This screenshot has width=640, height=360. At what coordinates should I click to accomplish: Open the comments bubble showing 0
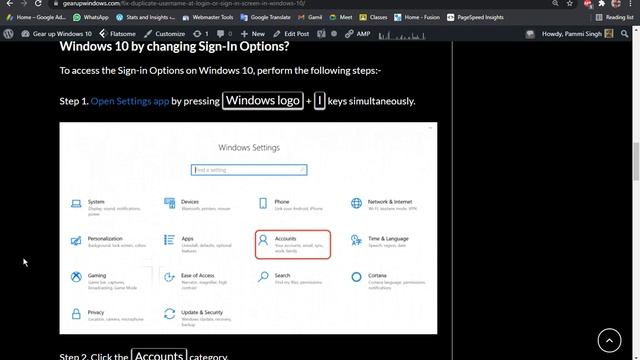[224, 34]
